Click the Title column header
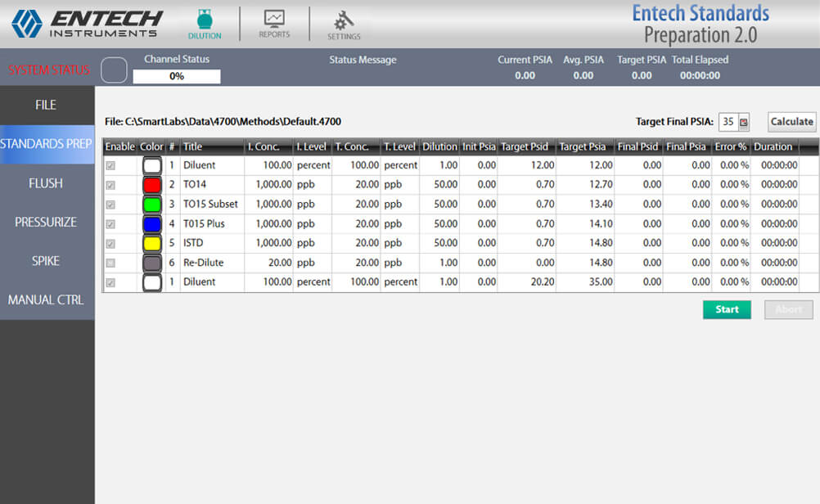The width and height of the screenshot is (820, 504). point(212,147)
